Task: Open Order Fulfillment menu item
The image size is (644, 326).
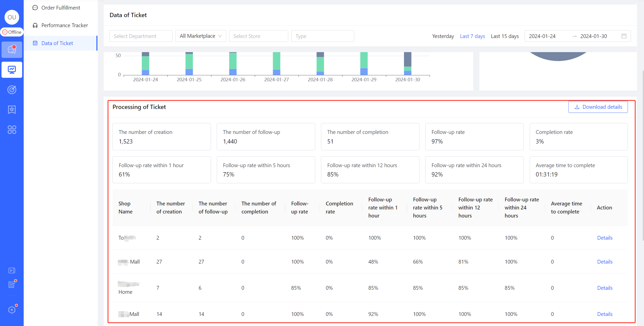Action: click(60, 8)
